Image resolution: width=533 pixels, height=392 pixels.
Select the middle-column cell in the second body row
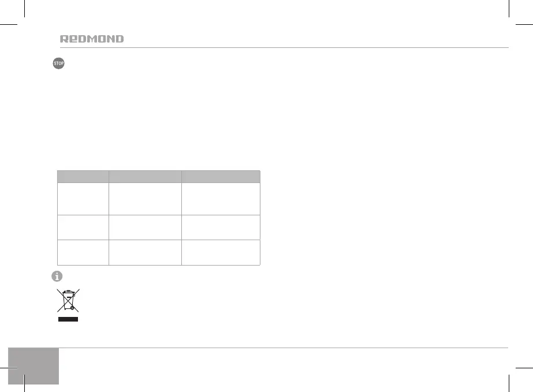(145, 227)
